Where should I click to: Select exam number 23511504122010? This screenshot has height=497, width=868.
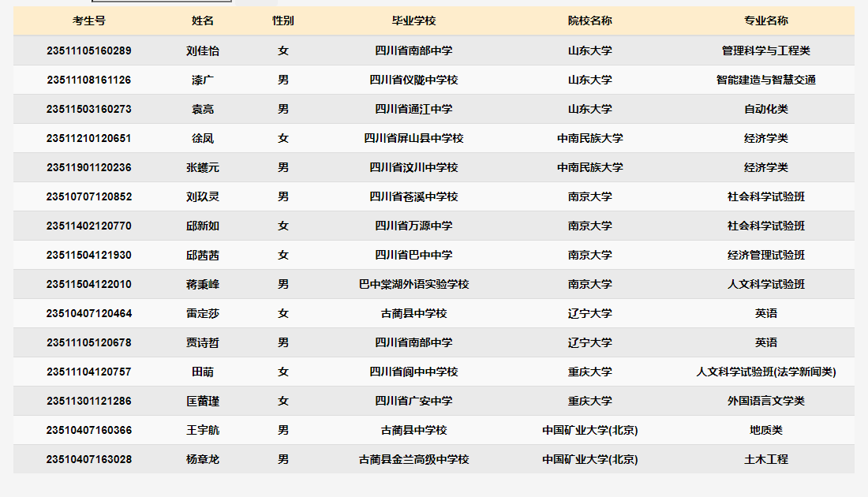(x=89, y=285)
